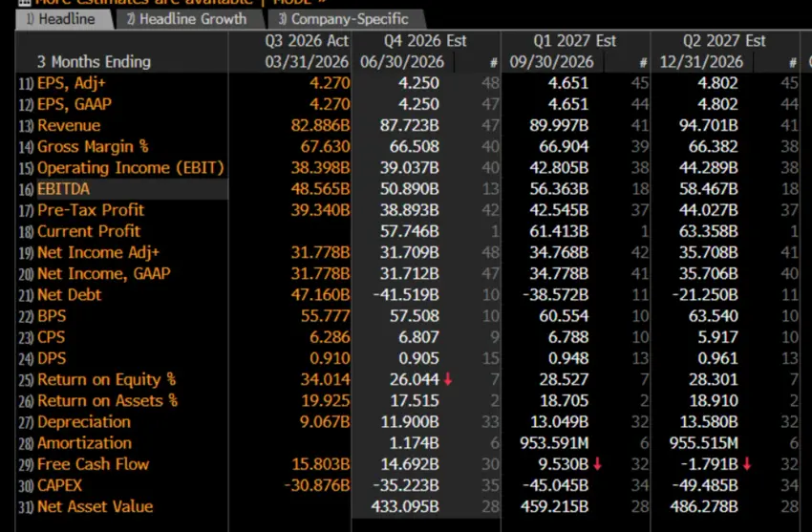Click the red arrow next to Free Cash Flow 9.530B
The height and width of the screenshot is (532, 812).
click(597, 463)
